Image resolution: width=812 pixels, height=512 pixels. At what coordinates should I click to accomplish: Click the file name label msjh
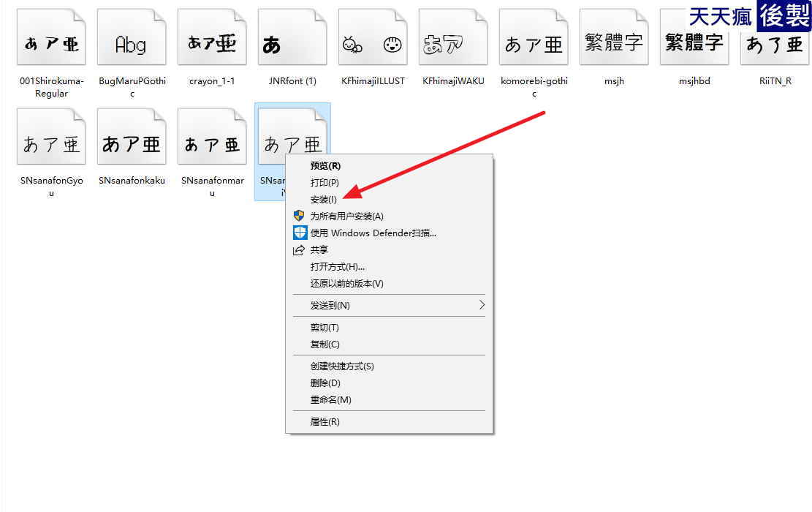tap(614, 81)
